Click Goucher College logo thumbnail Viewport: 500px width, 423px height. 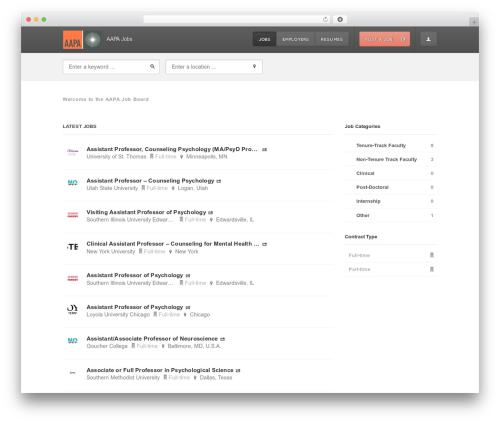73,341
